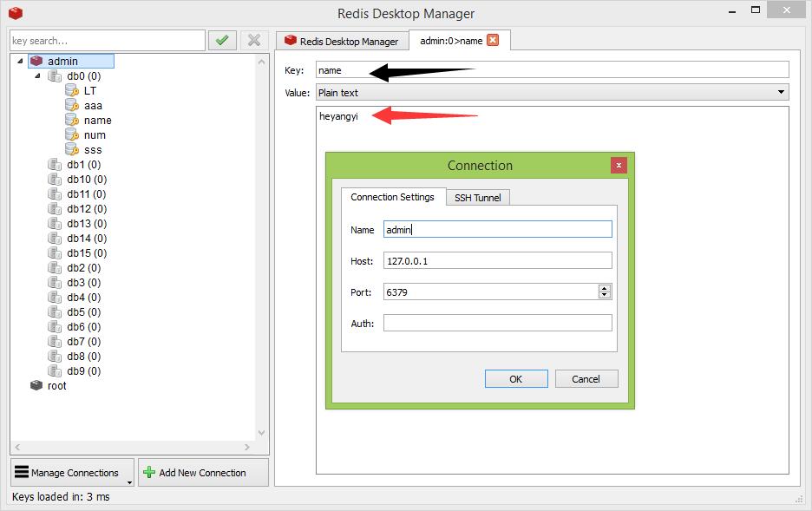Screen dimensions: 812x511
Task: Click the key icon beside LT
Action: tap(72, 90)
